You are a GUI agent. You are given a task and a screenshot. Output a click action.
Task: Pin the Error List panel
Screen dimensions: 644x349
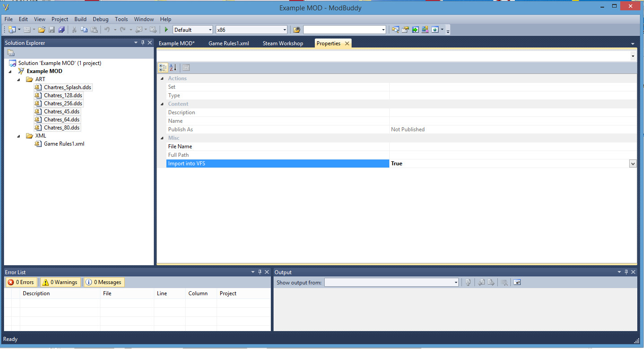(x=260, y=272)
